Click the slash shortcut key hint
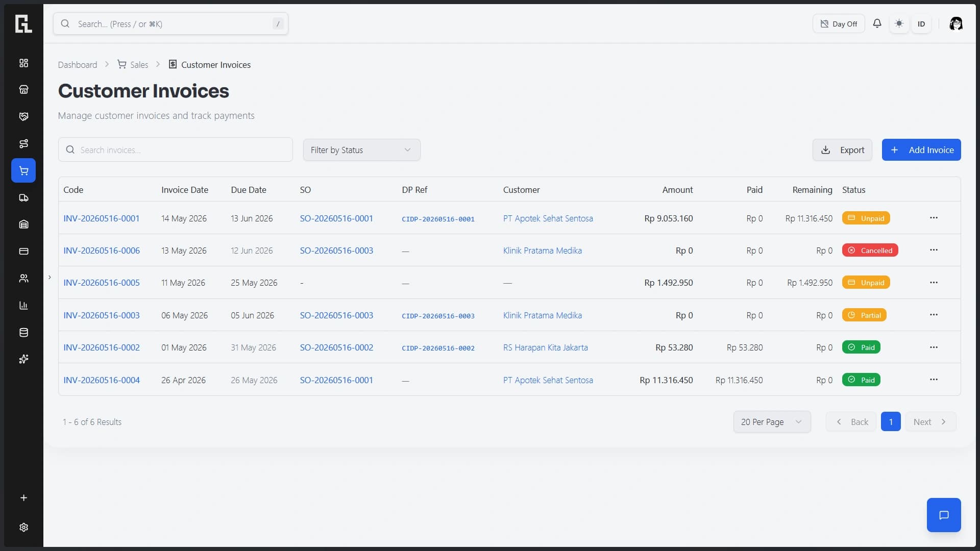980x551 pixels. [x=278, y=23]
